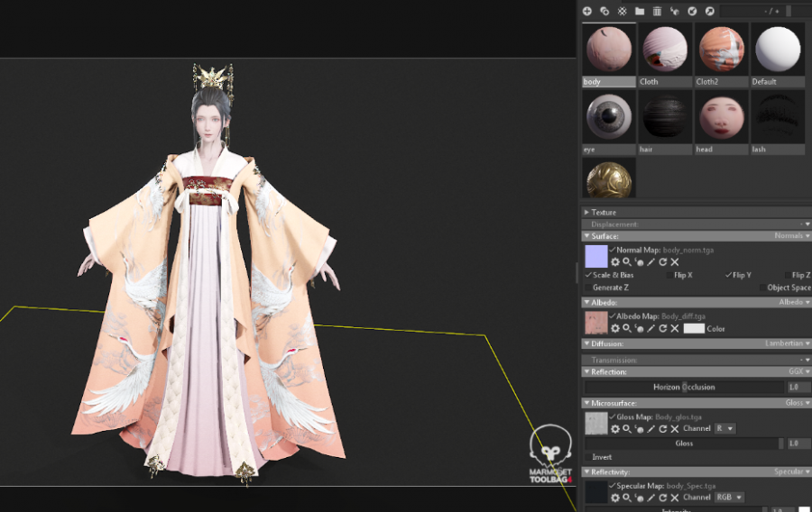The image size is (812, 512).
Task: Click Gloss Map pencil edit icon
Action: (651, 429)
